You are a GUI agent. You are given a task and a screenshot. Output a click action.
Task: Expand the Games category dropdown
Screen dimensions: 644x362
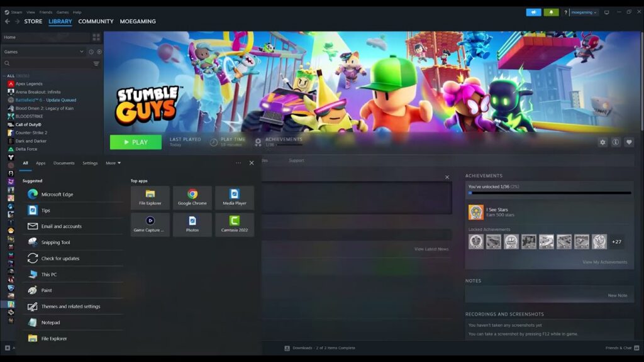tap(81, 52)
